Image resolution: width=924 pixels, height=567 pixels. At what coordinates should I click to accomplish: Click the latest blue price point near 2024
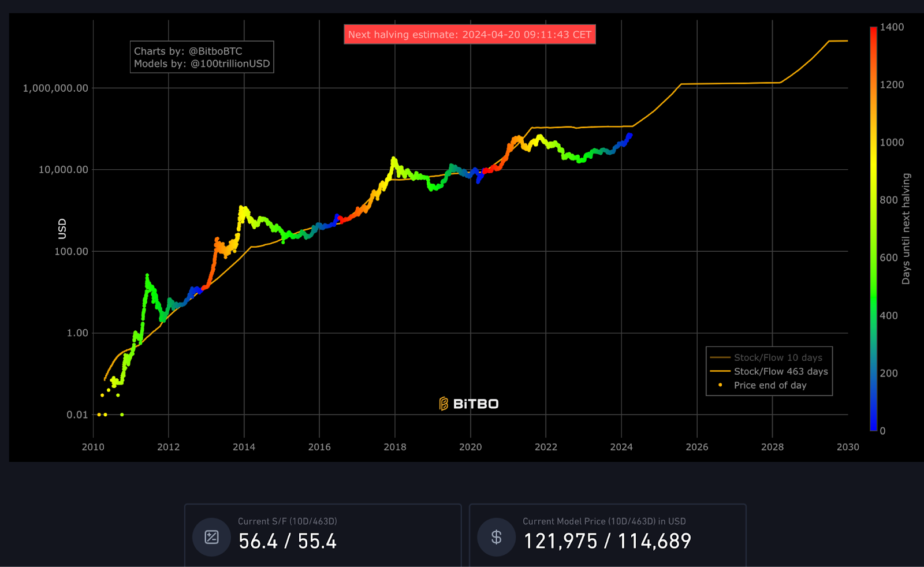point(629,135)
